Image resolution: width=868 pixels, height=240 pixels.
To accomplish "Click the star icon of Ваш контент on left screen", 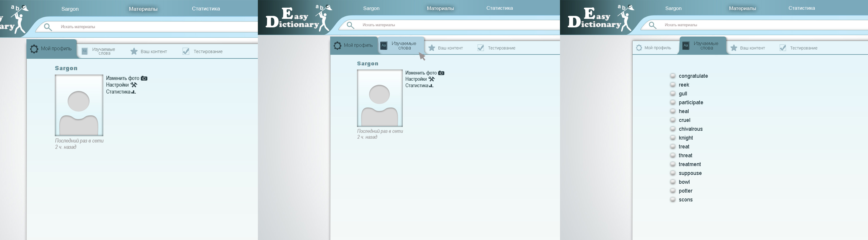I will (134, 51).
